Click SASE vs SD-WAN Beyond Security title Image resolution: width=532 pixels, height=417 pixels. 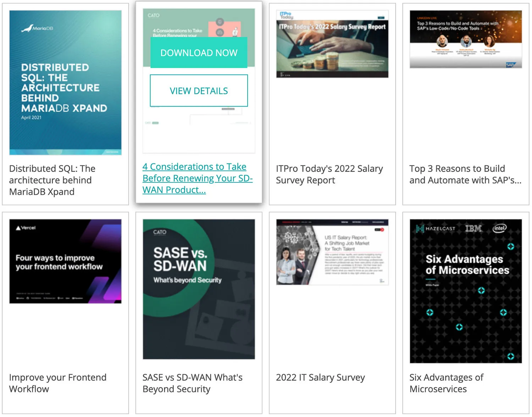(192, 383)
